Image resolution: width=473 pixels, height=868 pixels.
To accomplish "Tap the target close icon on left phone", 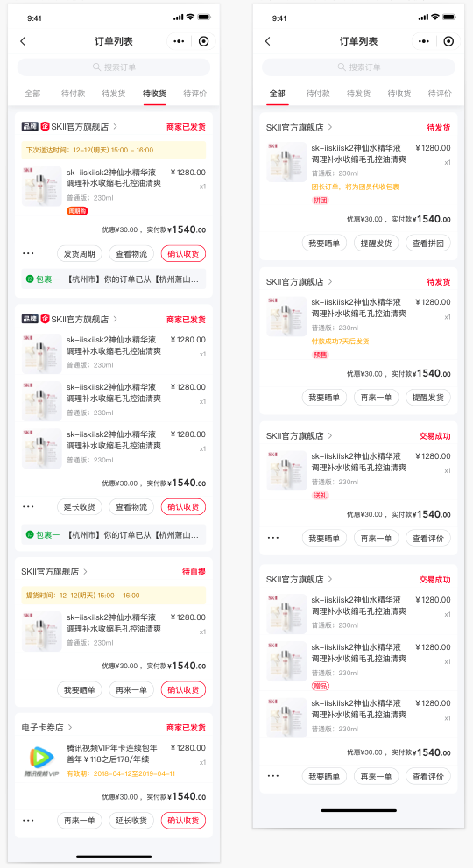I will click(204, 41).
